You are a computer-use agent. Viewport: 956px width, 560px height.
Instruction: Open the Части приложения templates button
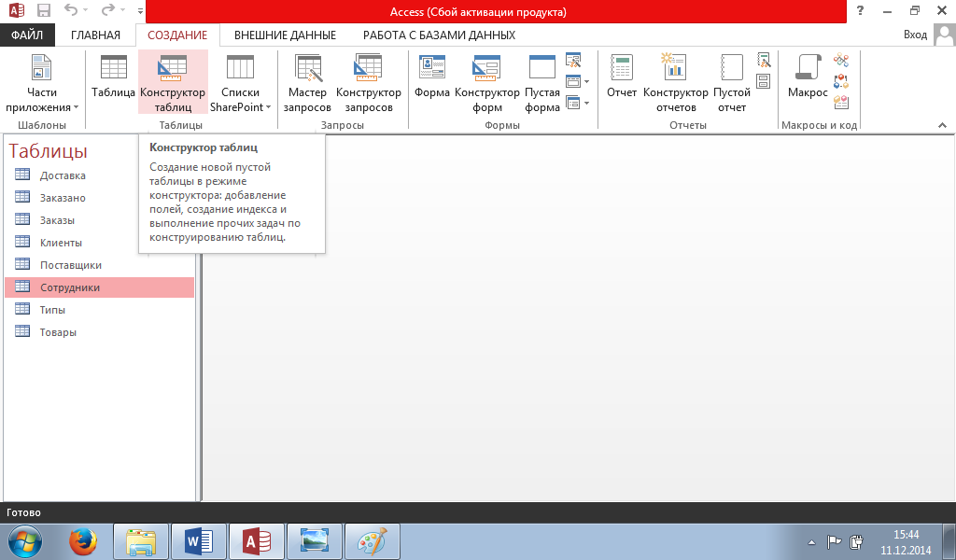41,83
